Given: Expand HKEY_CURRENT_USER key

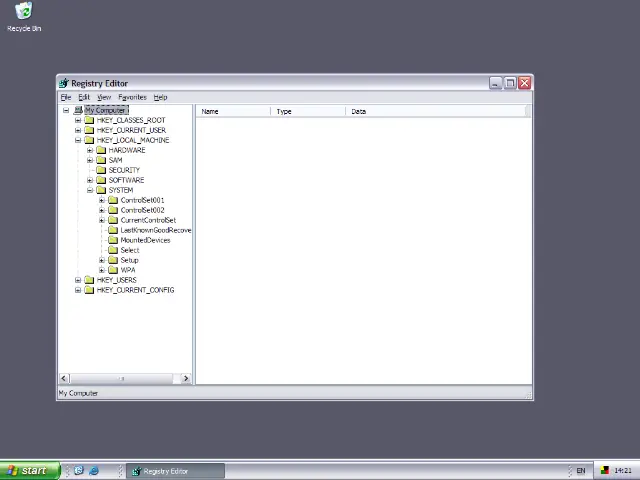Looking at the screenshot, I should (78, 130).
